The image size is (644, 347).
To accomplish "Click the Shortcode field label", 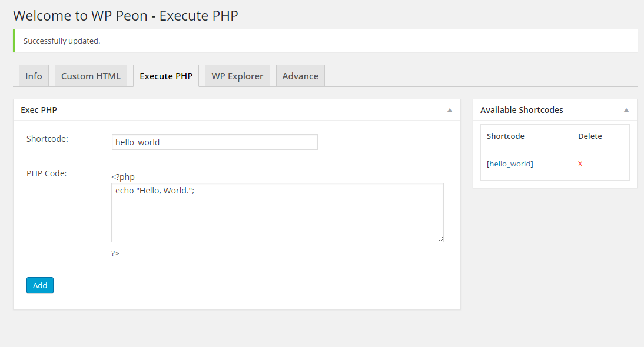I will pos(47,139).
